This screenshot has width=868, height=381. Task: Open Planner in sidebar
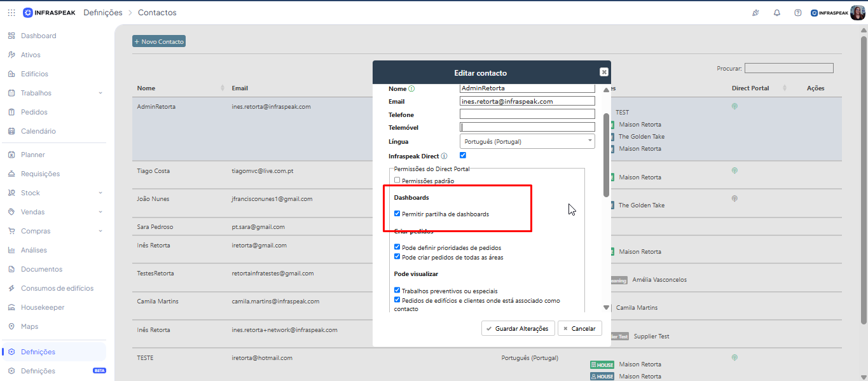(x=33, y=155)
